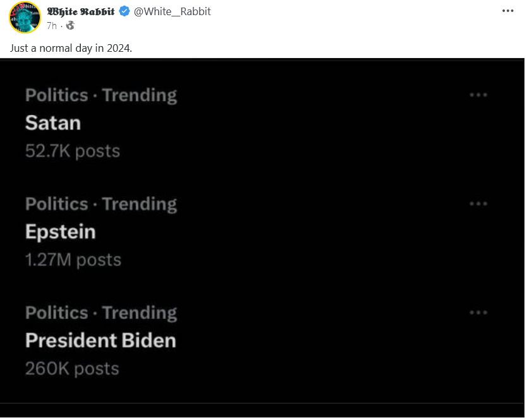Viewport: 527px width, 420px height.
Task: Click the post text about 2024
Action: 71,48
